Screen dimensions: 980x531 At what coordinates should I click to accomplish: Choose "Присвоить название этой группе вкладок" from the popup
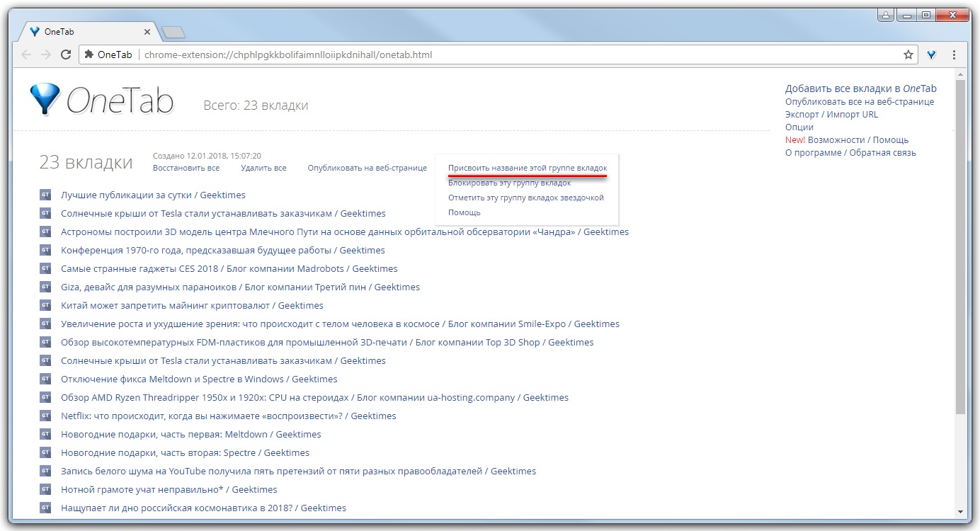528,168
